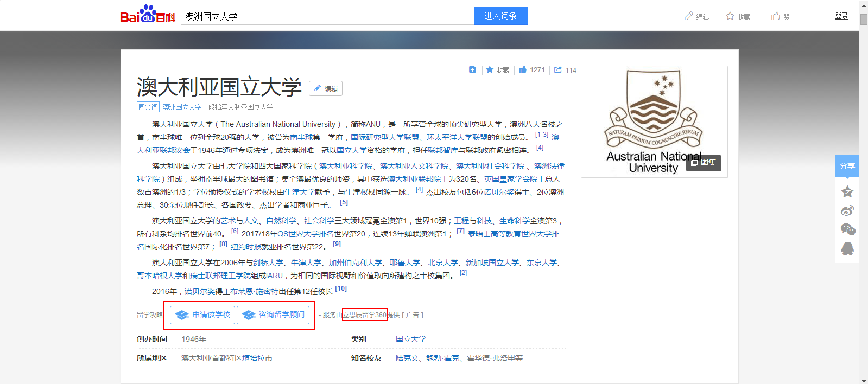The height and width of the screenshot is (384, 868).
Task: Open the 鲍勃·霍克 alumni link
Action: 442,358
